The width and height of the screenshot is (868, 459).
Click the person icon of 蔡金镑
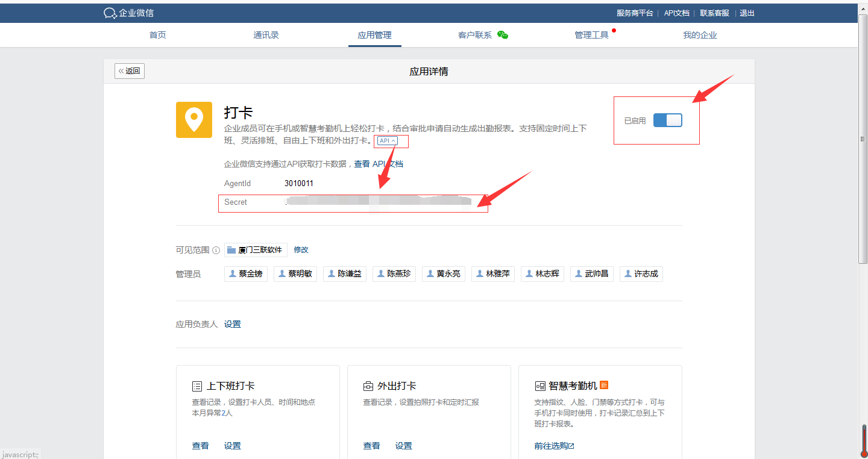tap(232, 273)
